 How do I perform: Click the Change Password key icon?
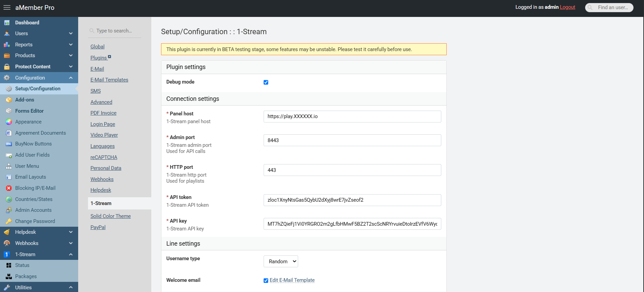point(9,221)
